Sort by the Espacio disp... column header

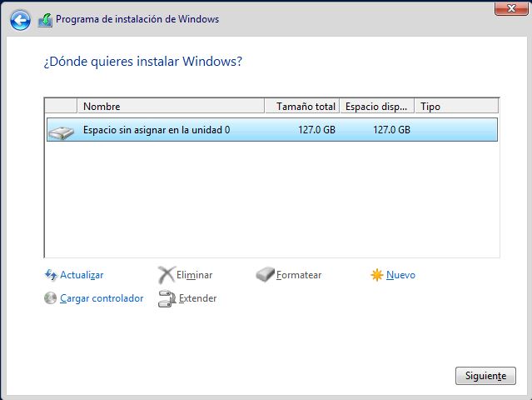click(x=377, y=107)
